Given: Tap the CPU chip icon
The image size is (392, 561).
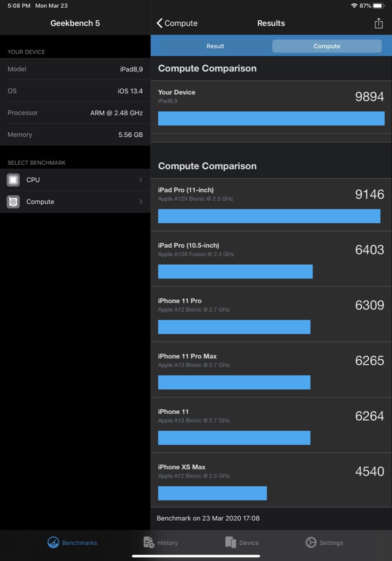Looking at the screenshot, I should point(13,180).
